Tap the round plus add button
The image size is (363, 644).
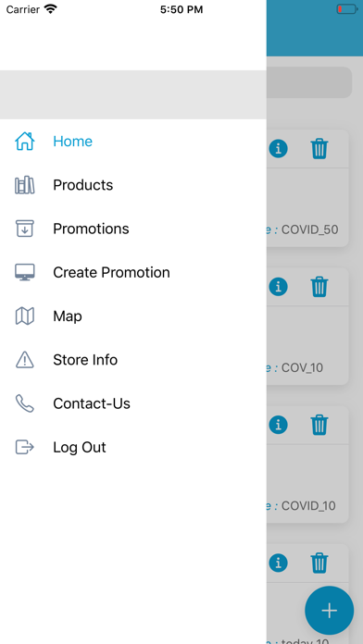330,611
